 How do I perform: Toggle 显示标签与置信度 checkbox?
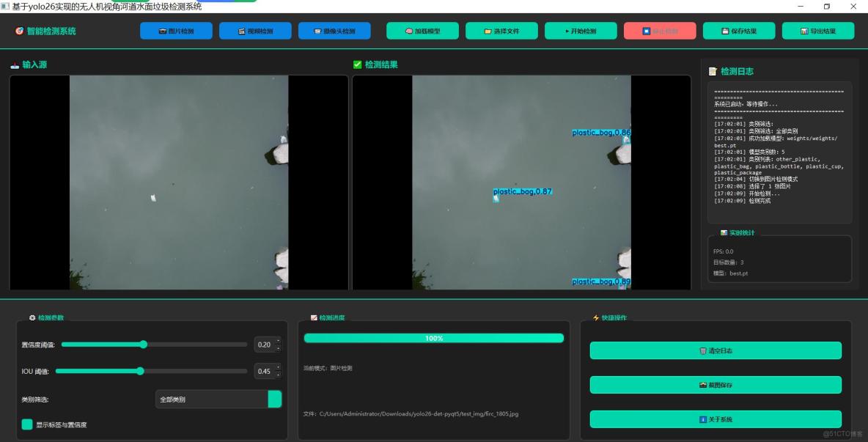point(27,424)
